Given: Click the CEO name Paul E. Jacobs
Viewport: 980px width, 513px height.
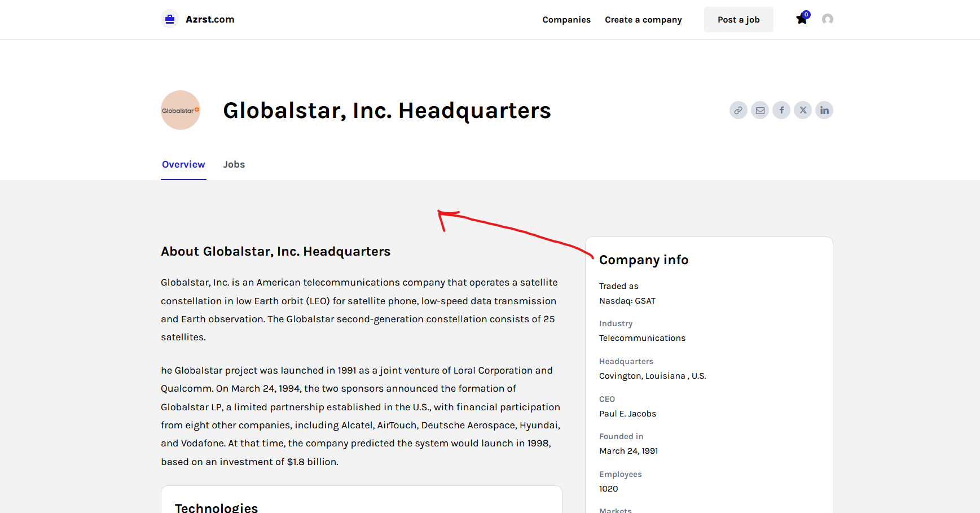Looking at the screenshot, I should [627, 414].
